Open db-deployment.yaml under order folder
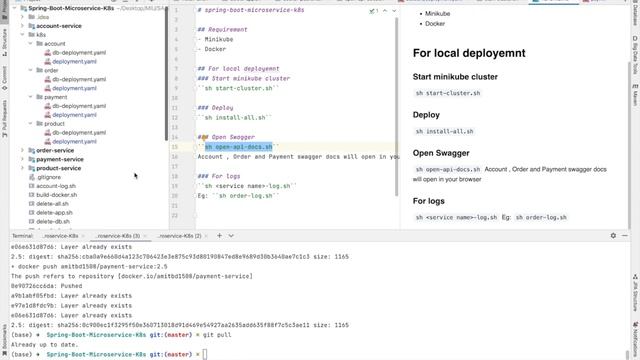The image size is (640, 360). 79,79
